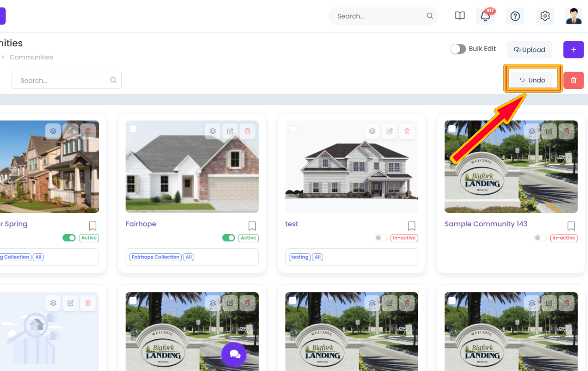The height and width of the screenshot is (371, 588).
Task: Open the test community house image
Action: click(351, 167)
